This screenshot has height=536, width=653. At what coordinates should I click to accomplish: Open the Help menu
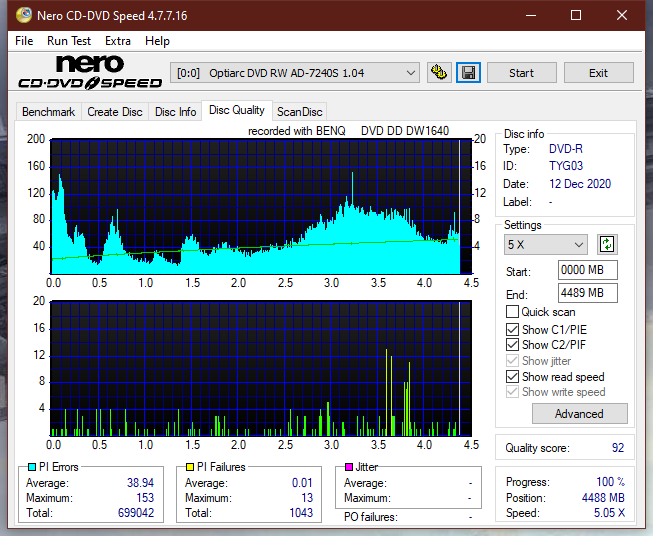157,41
